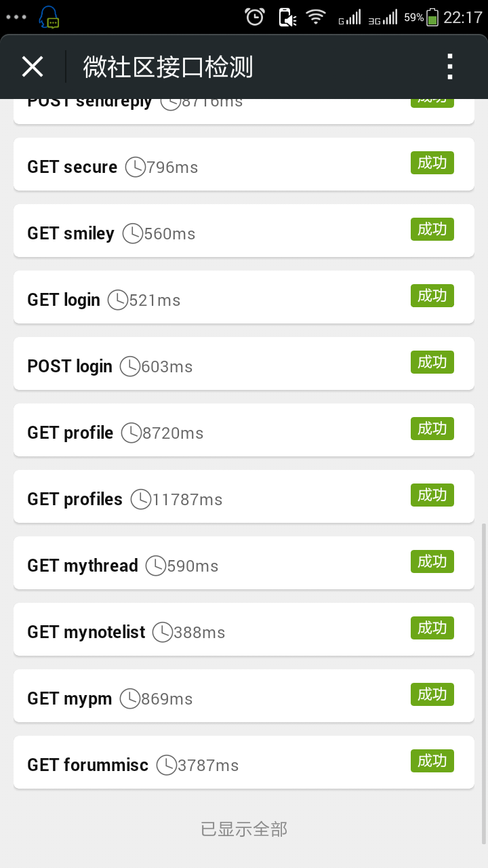Open the chat notification icon in status bar
The width and height of the screenshot is (488, 868).
pyautogui.click(x=49, y=18)
